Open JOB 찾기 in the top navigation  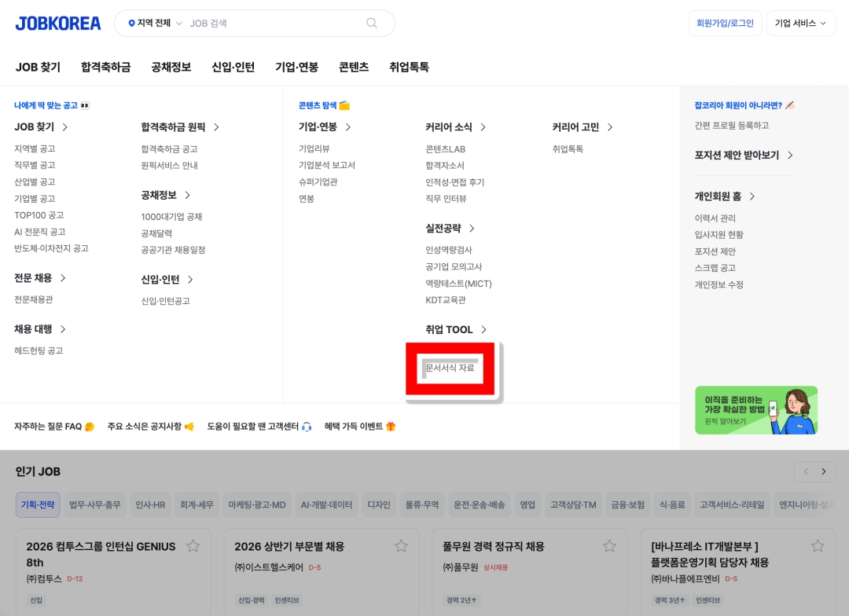pyautogui.click(x=38, y=67)
